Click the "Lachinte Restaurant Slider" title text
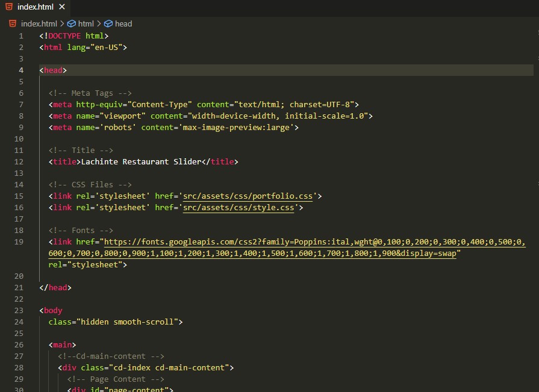 (x=141, y=162)
